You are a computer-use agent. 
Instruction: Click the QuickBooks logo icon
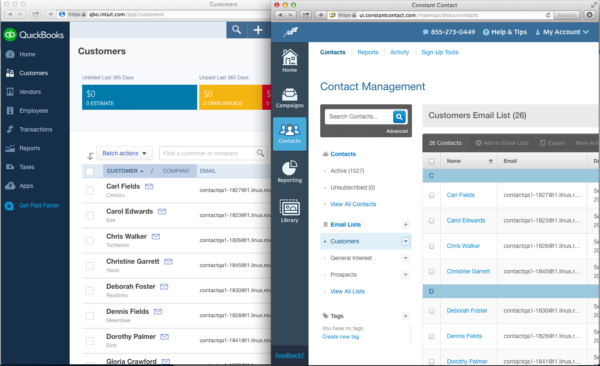(x=10, y=35)
